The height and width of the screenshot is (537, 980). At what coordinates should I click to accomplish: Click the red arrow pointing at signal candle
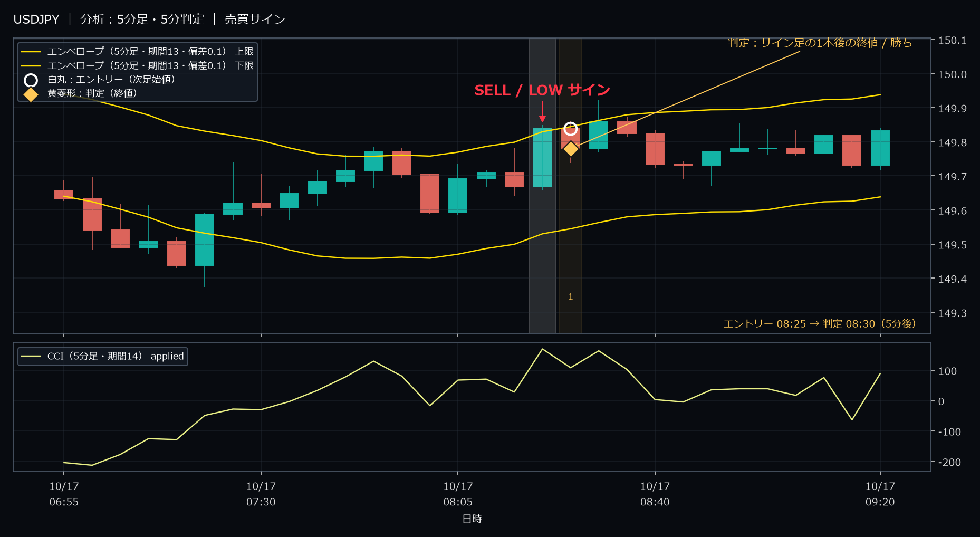[x=542, y=112]
